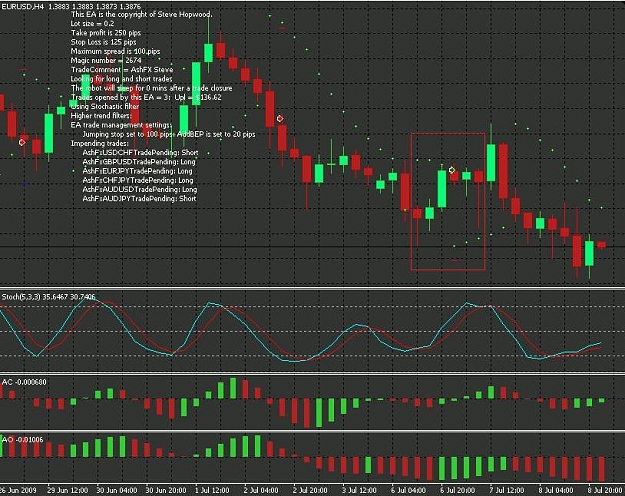Select 'Take profit is 250 pips' text
Viewport: 625px width, 496px height.
pos(106,33)
